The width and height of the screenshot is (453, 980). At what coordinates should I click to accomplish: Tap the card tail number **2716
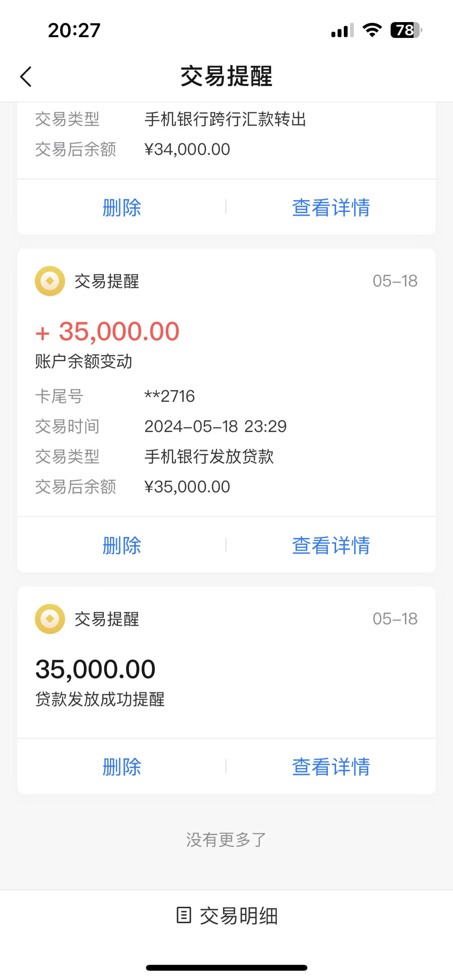pyautogui.click(x=170, y=396)
